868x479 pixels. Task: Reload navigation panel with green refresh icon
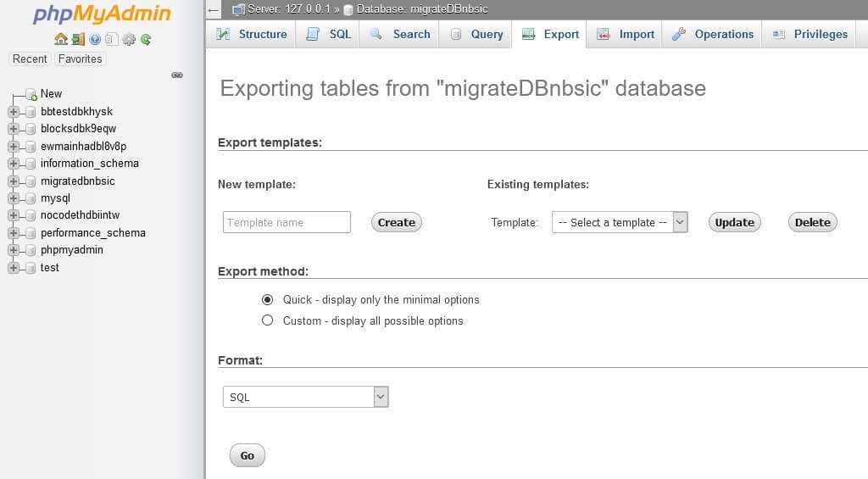coord(146,39)
